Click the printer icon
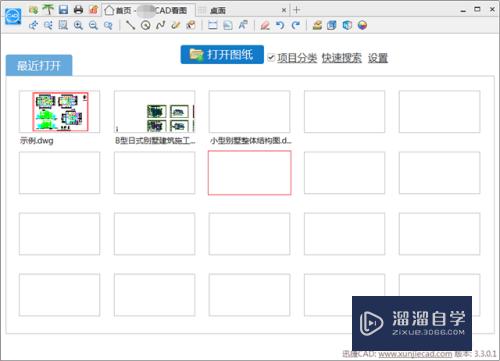 [78, 10]
